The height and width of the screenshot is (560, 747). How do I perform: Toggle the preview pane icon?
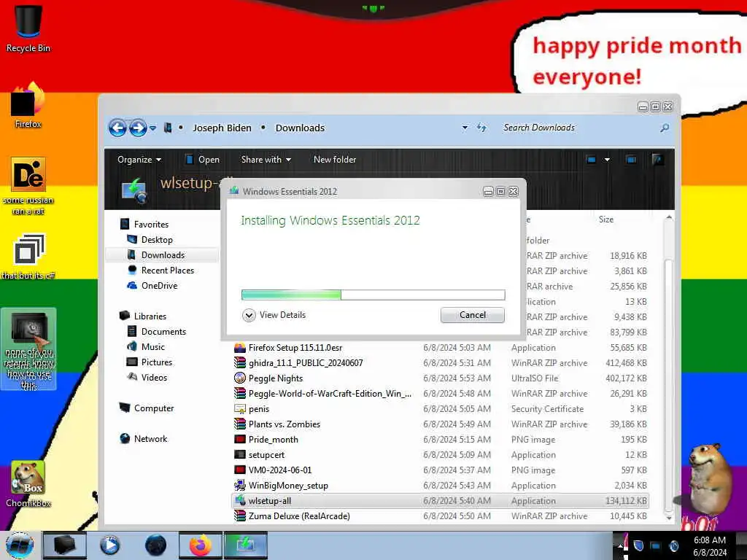[x=631, y=160]
